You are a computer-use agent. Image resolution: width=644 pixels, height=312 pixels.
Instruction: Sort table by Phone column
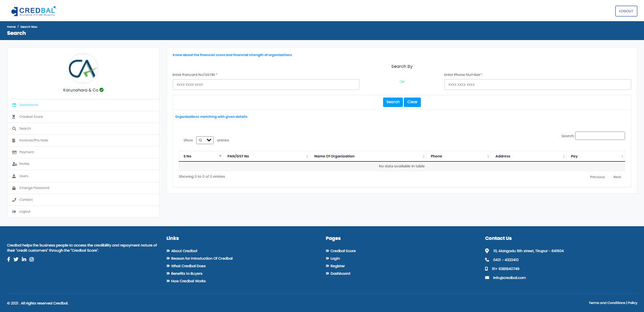(x=458, y=156)
